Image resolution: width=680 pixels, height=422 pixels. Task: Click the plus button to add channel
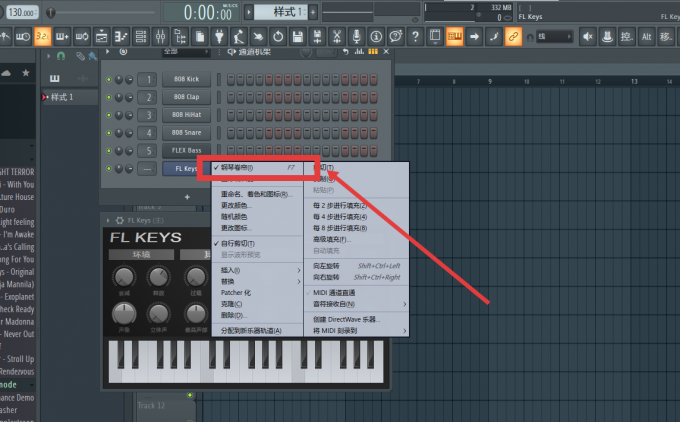pos(187,197)
